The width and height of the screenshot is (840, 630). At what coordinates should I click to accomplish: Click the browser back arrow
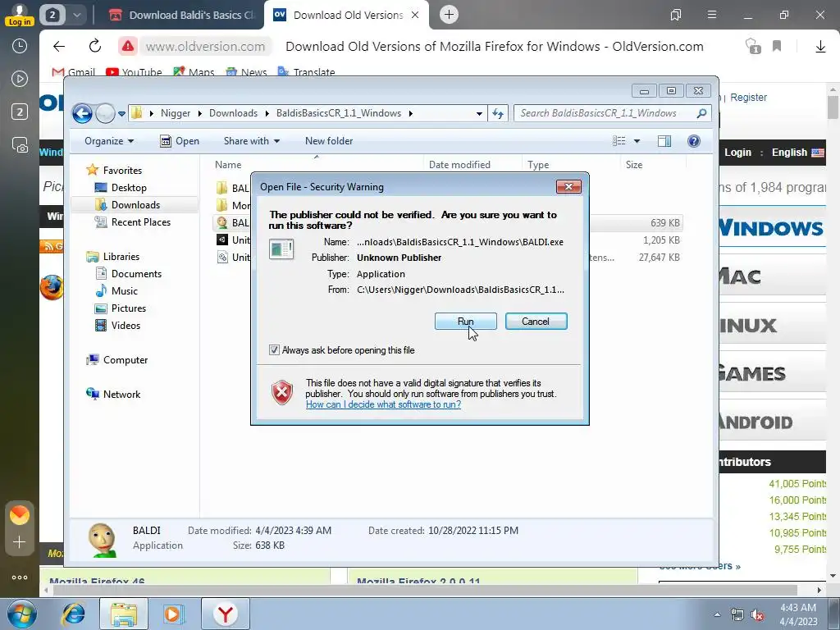click(59, 47)
